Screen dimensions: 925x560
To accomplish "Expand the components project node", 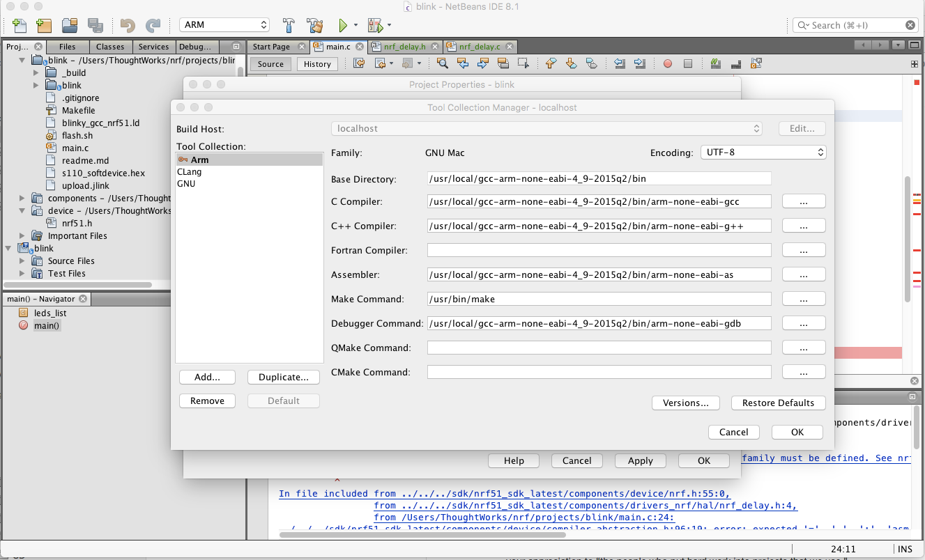I will point(22,198).
